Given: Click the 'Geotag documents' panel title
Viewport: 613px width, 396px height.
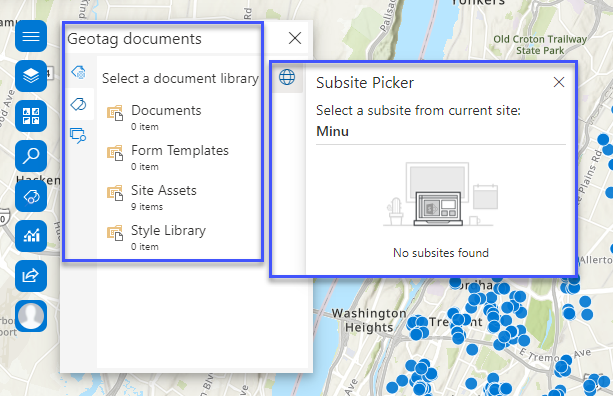Looking at the screenshot, I should click(134, 39).
